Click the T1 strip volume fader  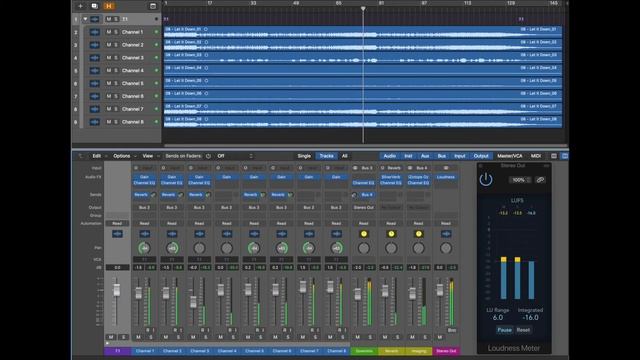point(117,290)
